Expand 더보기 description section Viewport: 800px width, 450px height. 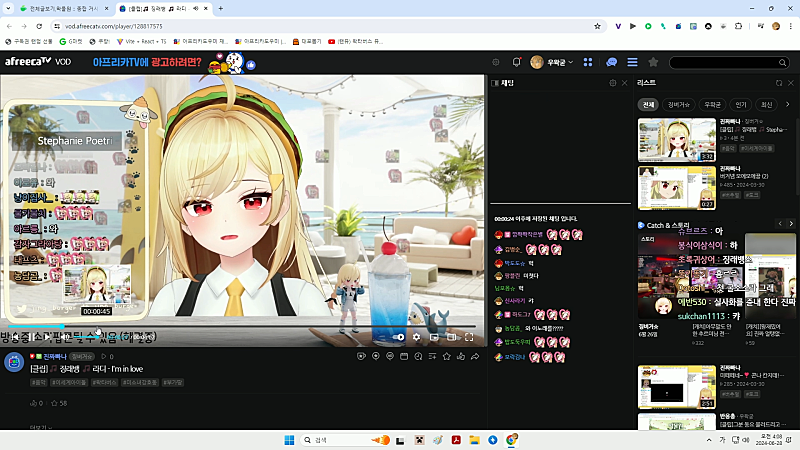pyautogui.click(x=41, y=428)
